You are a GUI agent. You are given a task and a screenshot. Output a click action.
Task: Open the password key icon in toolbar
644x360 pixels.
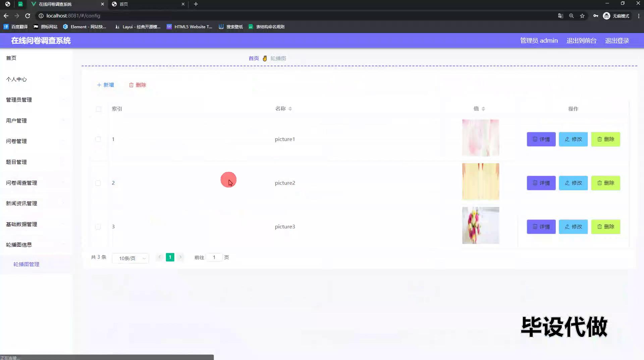(x=595, y=16)
